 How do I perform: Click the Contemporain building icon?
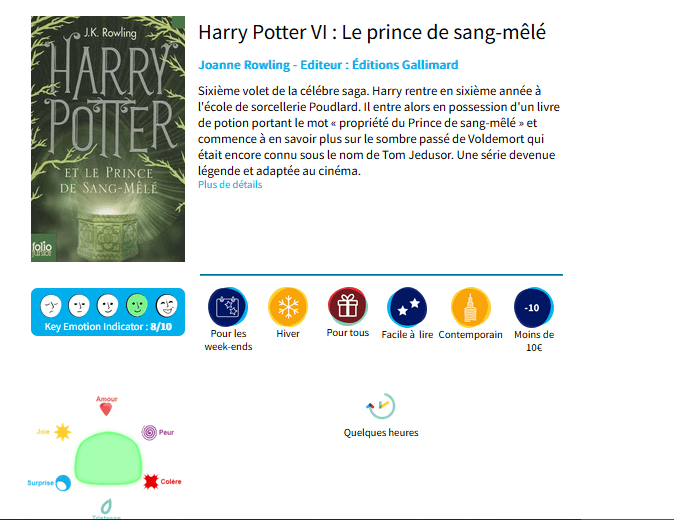point(470,308)
